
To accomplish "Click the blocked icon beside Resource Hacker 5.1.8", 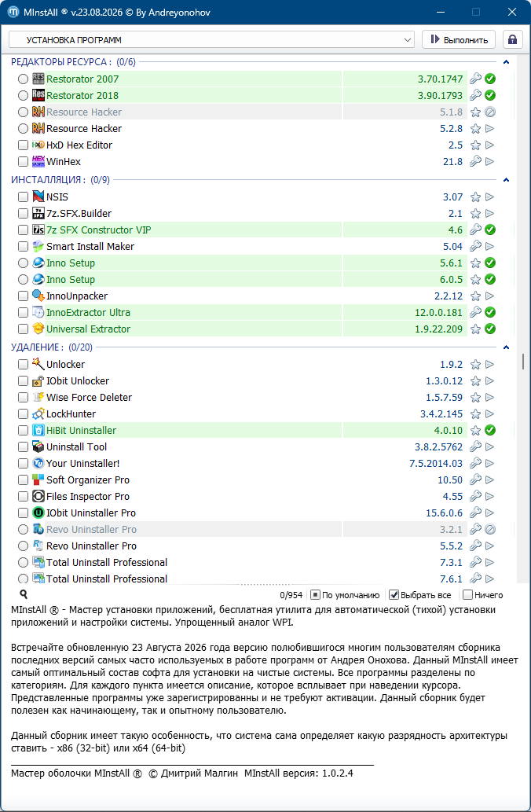I will point(489,112).
